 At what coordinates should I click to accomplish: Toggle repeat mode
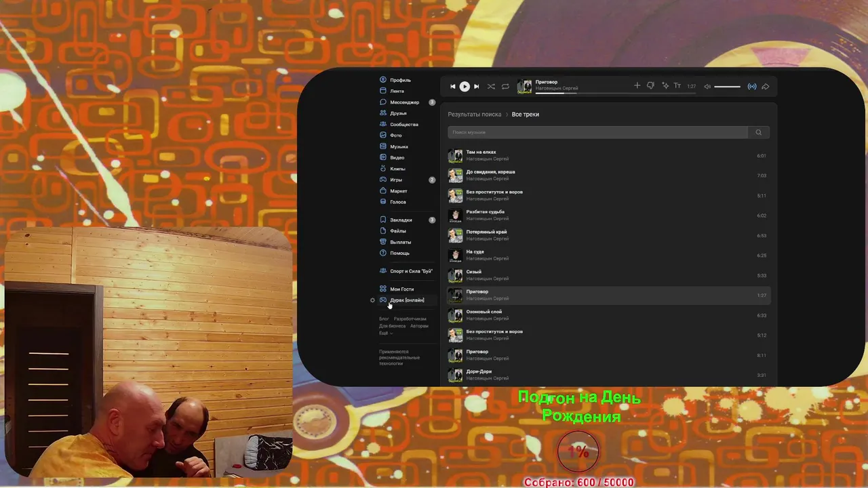(505, 87)
